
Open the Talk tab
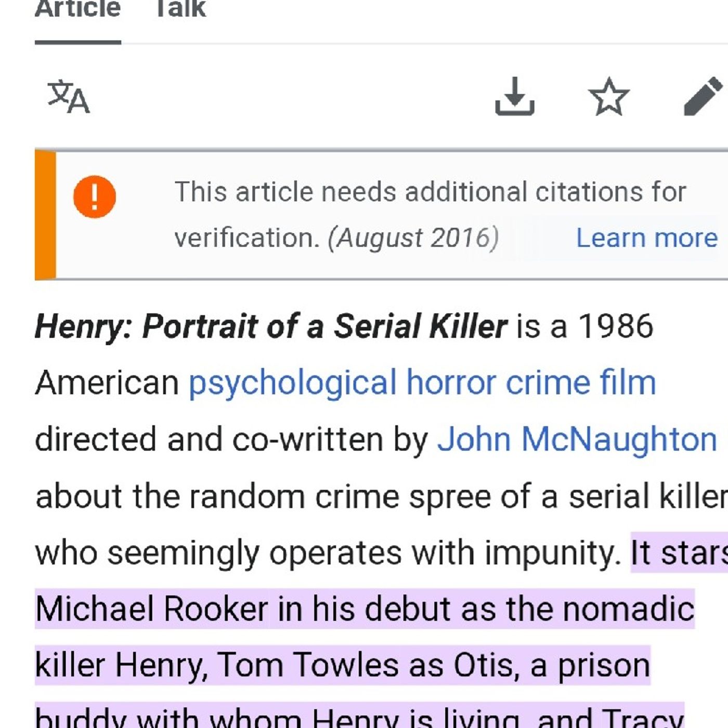click(180, 9)
